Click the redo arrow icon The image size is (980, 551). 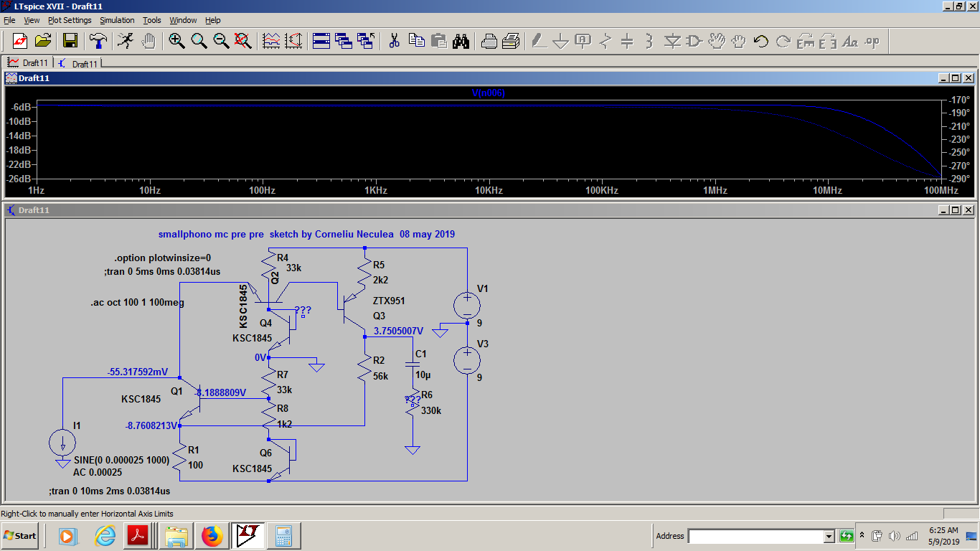click(x=783, y=41)
